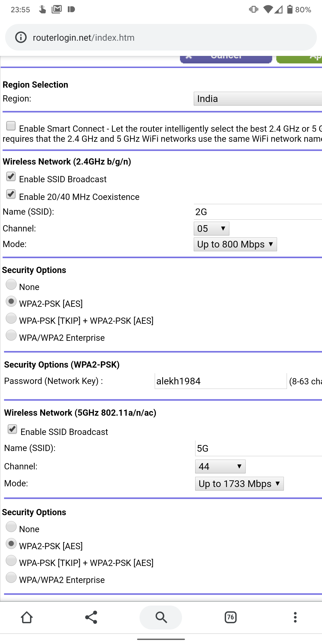Expand the Up to 800 Mbps mode dropdown

click(235, 244)
